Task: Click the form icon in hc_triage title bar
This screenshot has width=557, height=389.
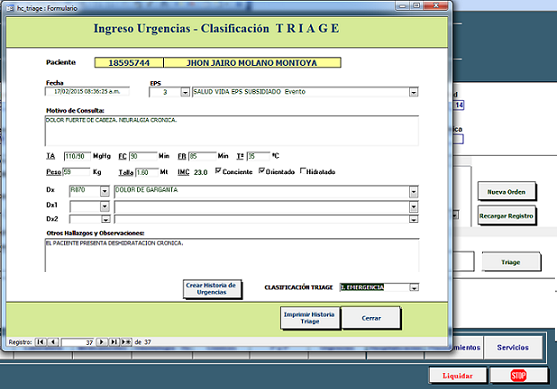Action: [x=10, y=8]
